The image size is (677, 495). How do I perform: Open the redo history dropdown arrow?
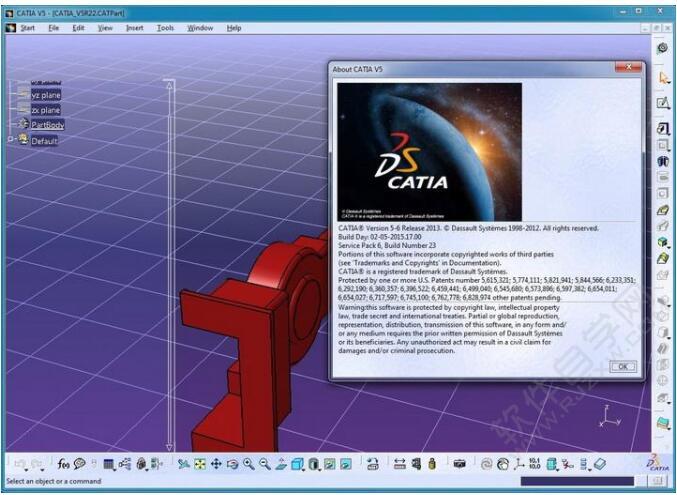(43, 470)
